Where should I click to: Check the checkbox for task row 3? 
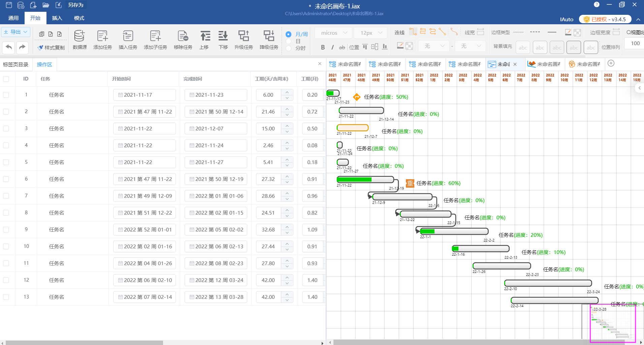pos(6,129)
